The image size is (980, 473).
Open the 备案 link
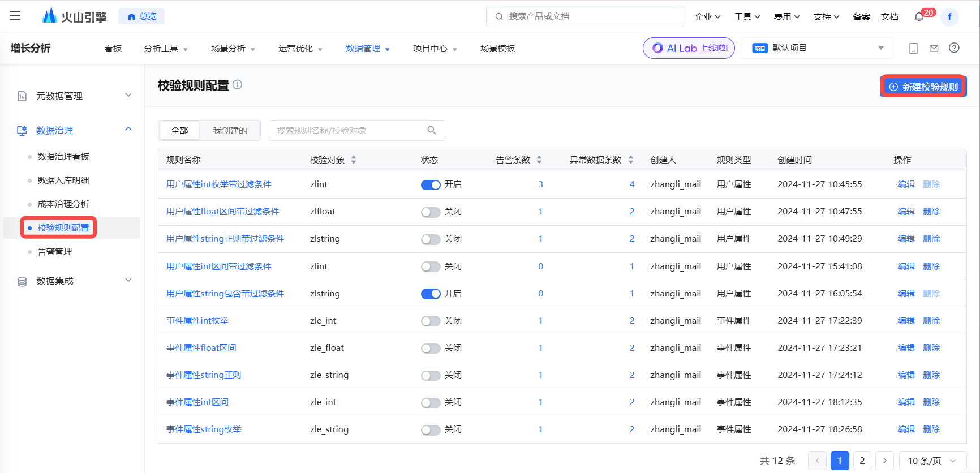862,16
